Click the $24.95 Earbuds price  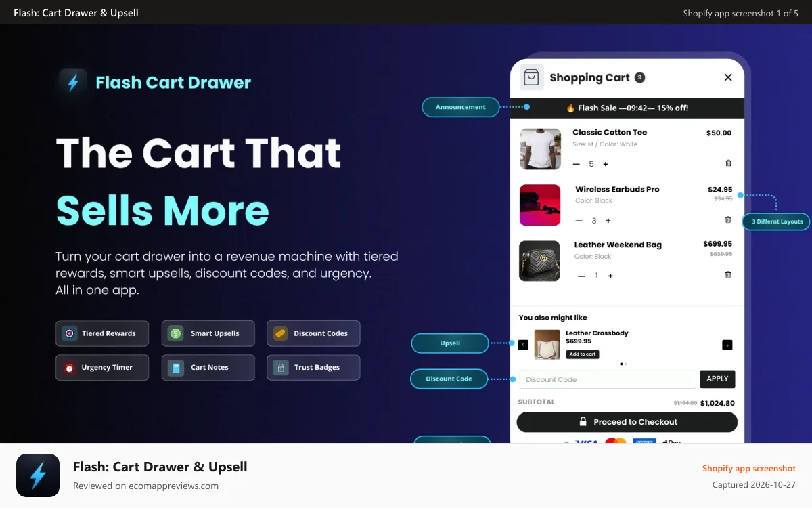[720, 190]
